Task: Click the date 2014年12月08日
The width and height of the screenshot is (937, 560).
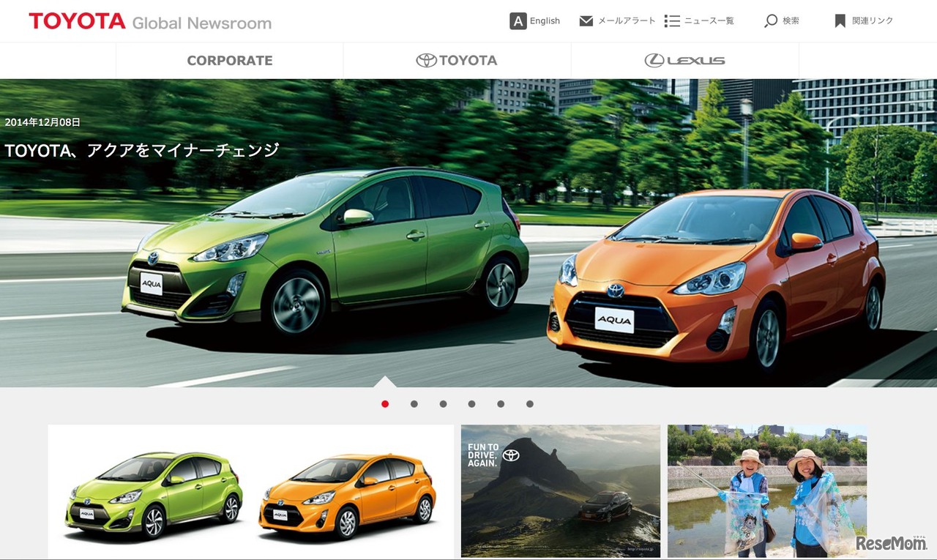Action: tap(42, 122)
